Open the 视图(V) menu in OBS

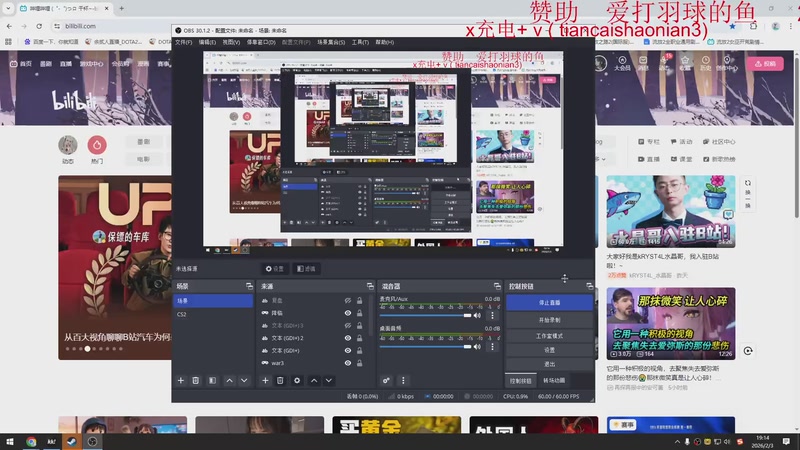(231, 42)
